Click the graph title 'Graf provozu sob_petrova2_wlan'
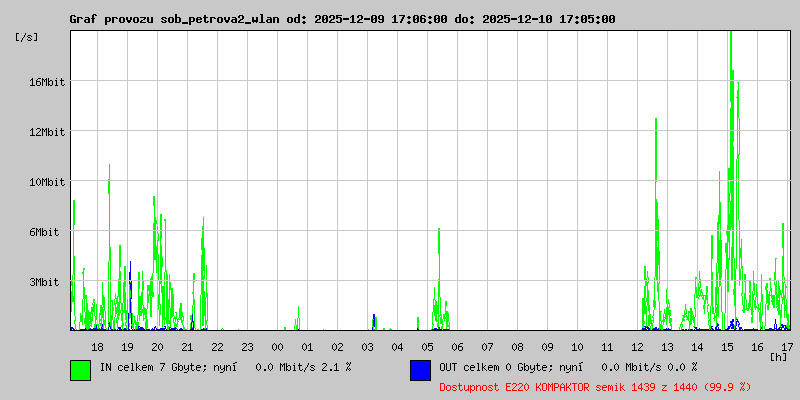 coord(174,19)
